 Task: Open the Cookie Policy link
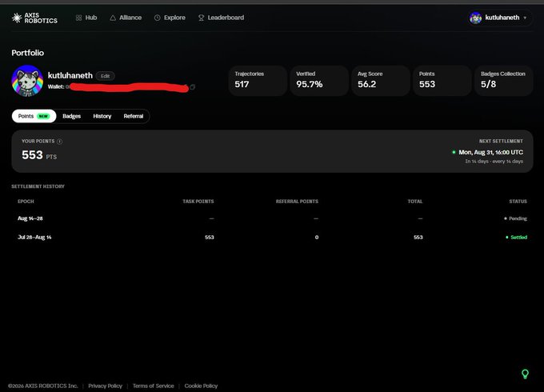pyautogui.click(x=201, y=386)
